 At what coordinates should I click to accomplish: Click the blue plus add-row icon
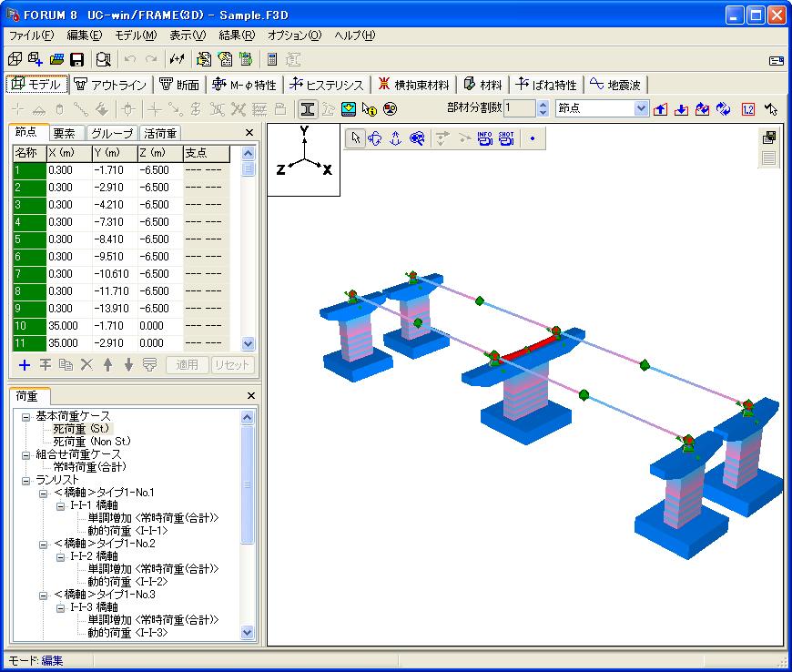pyautogui.click(x=24, y=364)
